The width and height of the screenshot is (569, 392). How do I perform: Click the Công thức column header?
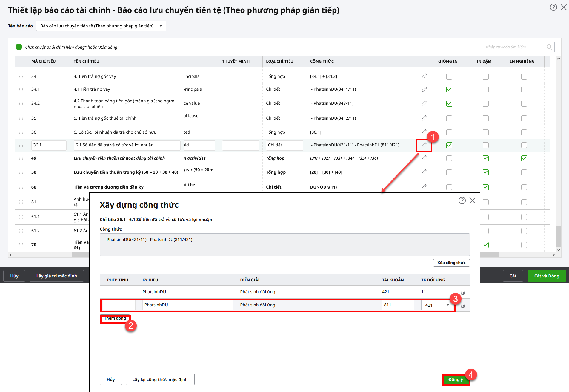point(322,61)
